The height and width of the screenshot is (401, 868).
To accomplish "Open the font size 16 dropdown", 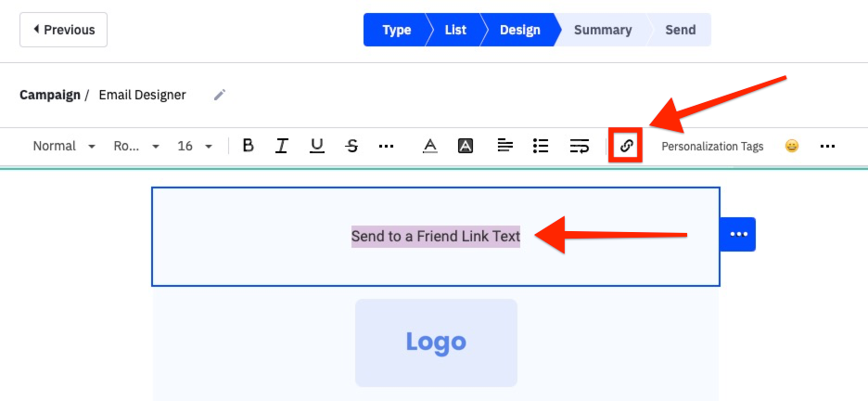I will point(195,146).
